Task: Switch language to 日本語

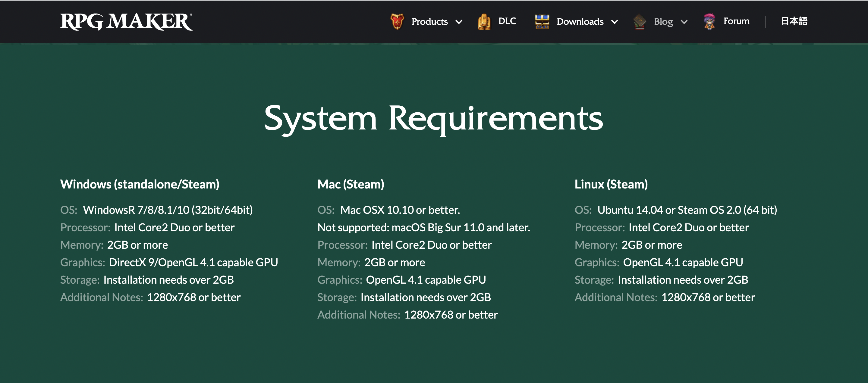Action: pyautogui.click(x=794, y=21)
